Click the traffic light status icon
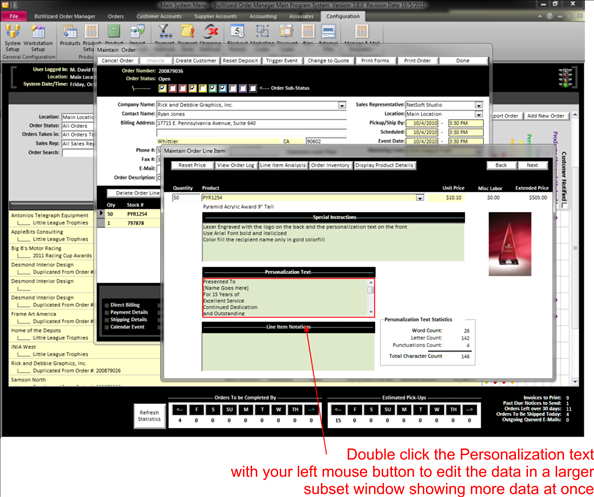The width and height of the screenshot is (594, 497). coord(565,78)
